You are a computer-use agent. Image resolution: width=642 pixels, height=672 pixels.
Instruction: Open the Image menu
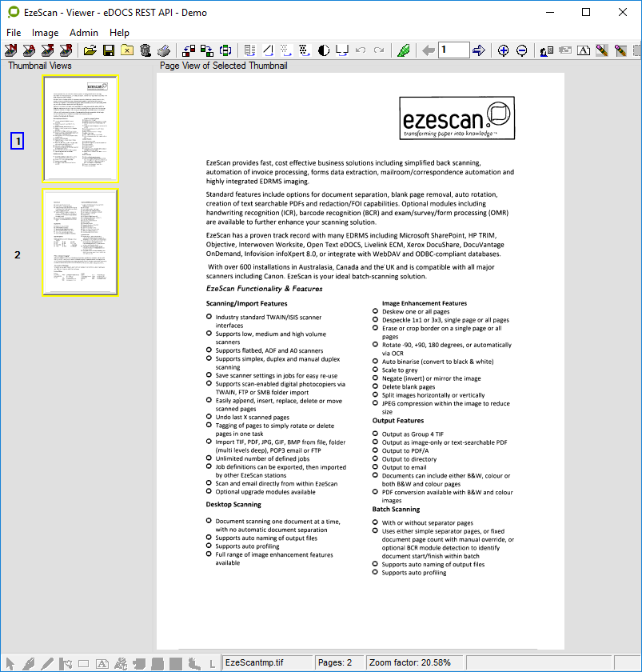45,33
